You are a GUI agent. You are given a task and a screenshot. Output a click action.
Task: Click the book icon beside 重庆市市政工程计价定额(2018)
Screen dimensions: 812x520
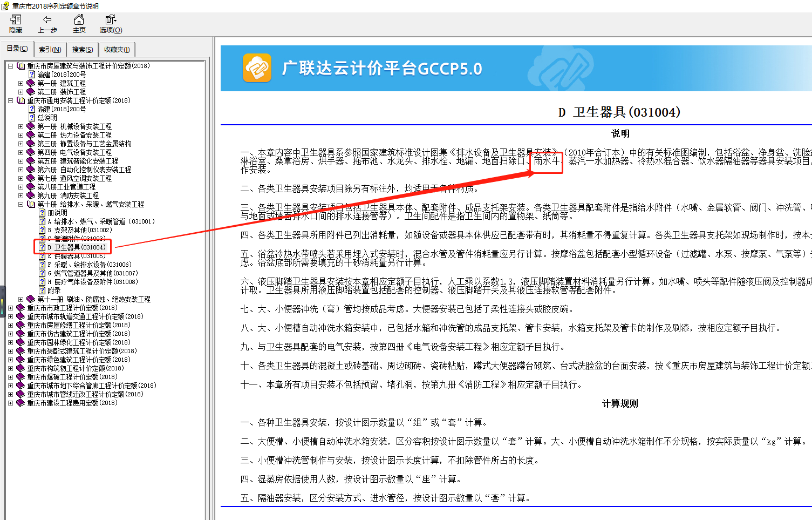[x=21, y=308]
